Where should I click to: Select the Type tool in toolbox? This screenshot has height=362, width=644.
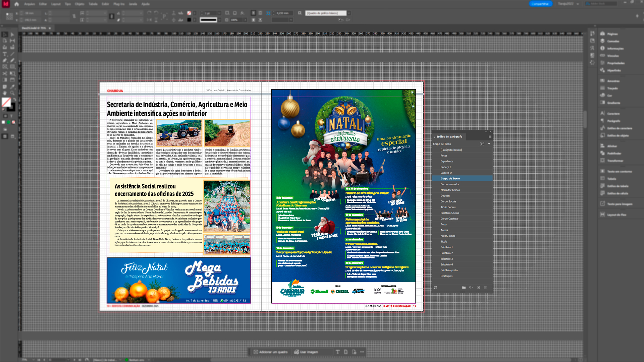tap(5, 54)
